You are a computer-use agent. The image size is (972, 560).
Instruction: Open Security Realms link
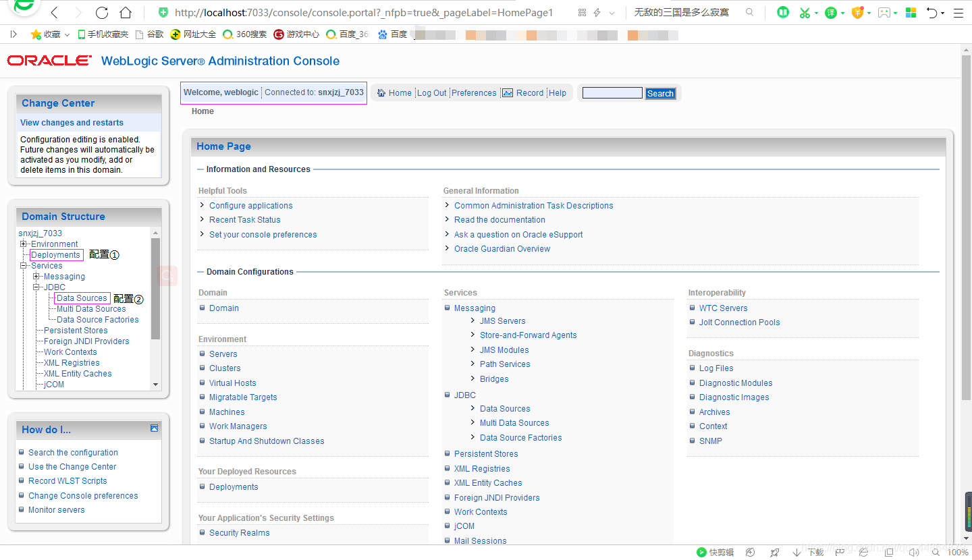(240, 533)
